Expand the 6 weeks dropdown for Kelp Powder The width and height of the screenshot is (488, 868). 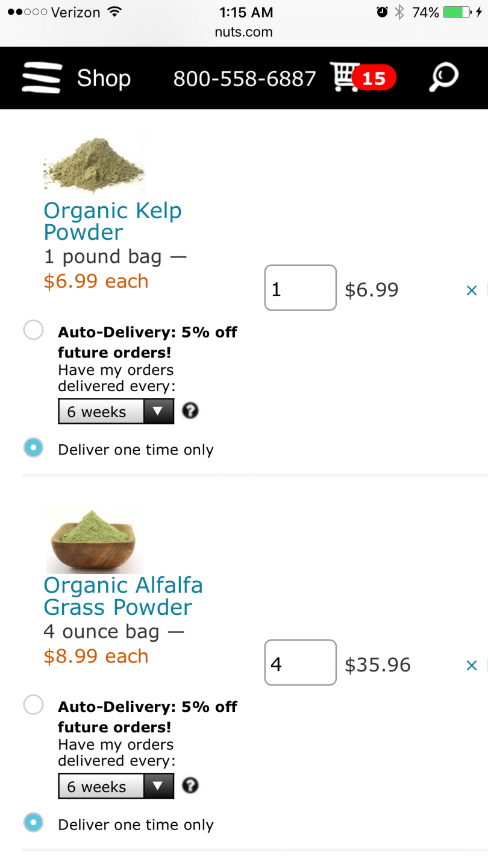pos(116,412)
